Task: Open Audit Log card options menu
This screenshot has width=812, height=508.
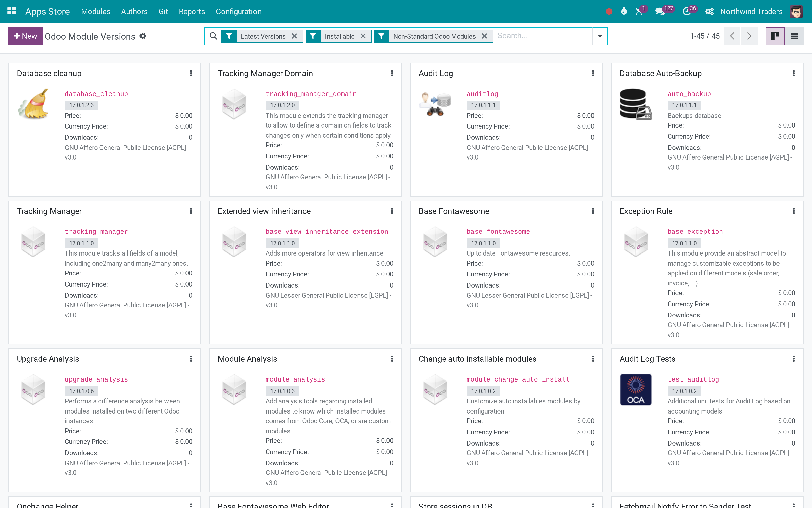Action: pyautogui.click(x=593, y=73)
